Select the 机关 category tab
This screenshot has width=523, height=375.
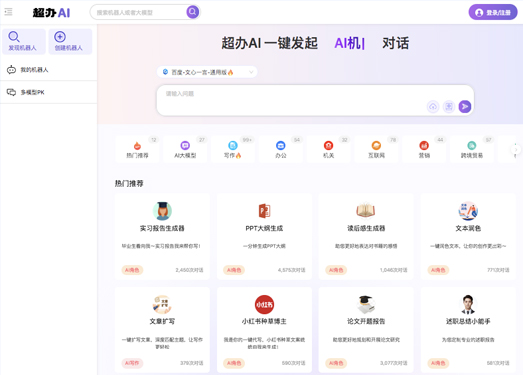(329, 149)
